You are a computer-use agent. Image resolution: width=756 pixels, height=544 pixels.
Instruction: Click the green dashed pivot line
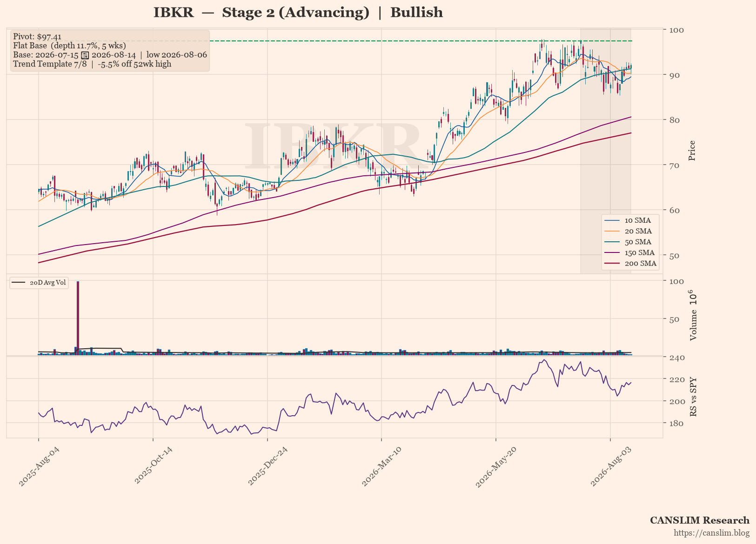pos(420,41)
